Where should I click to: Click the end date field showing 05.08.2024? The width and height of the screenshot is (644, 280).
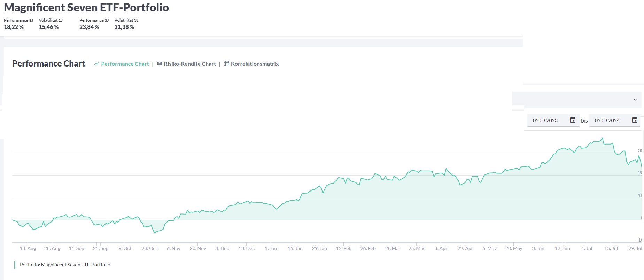point(607,120)
